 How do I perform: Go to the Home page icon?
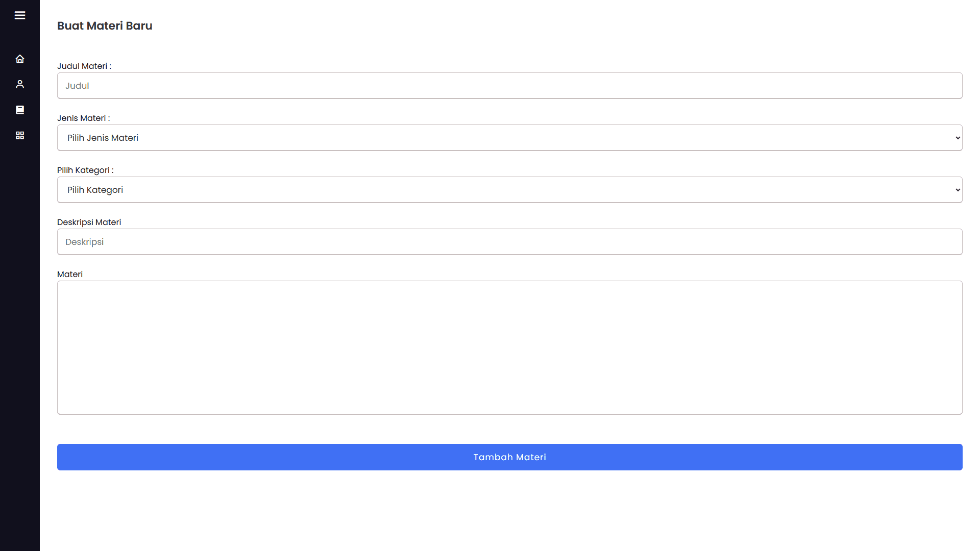(x=20, y=59)
